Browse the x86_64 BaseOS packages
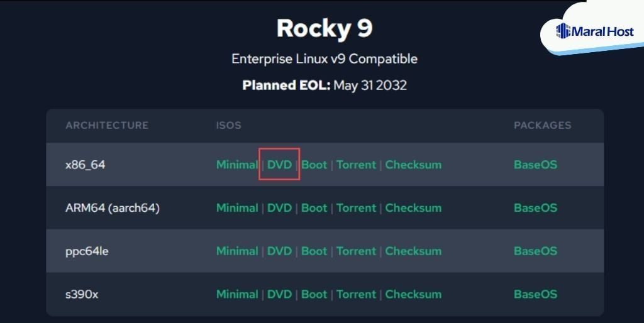 [x=535, y=165]
